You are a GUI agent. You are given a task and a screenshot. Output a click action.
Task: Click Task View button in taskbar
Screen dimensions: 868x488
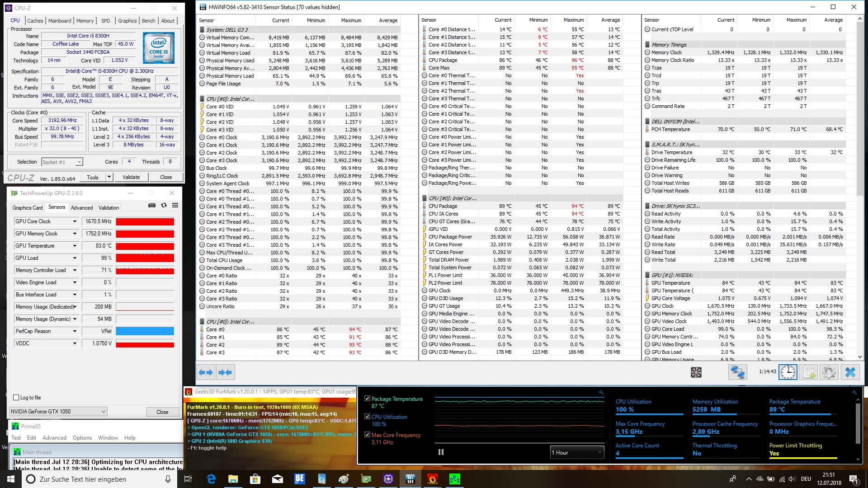point(189,479)
